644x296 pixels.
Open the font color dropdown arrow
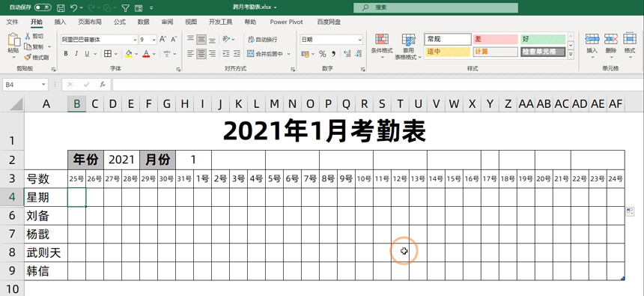pos(154,54)
